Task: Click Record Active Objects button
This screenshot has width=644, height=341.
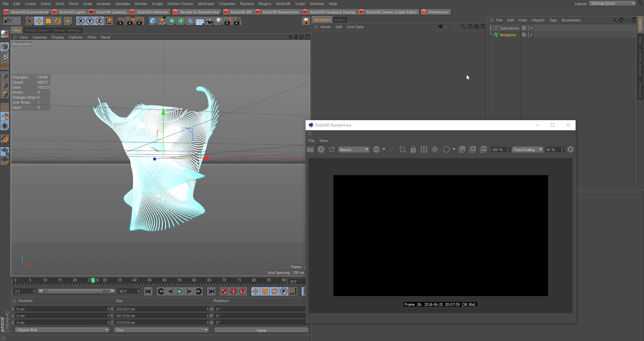Action: [x=224, y=291]
